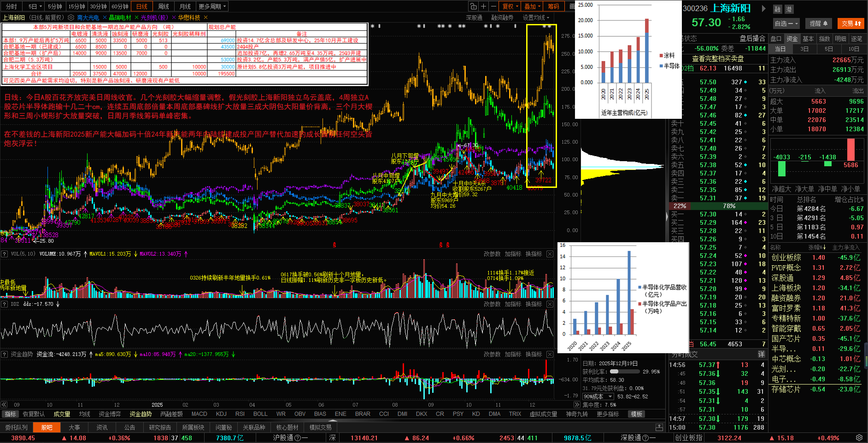Image resolution: width=868 pixels, height=443 pixels.
Task: Remove 华懋科技 overlay with its X
Action: (x=205, y=17)
